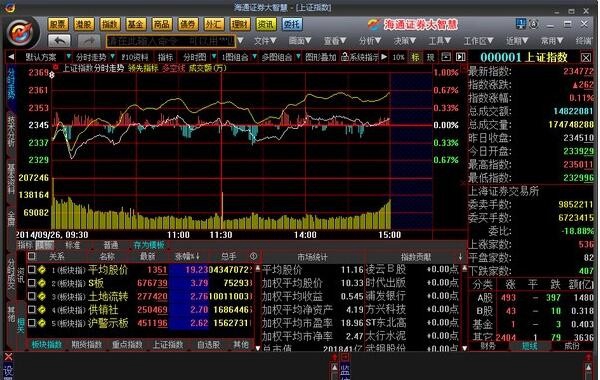Click the yellow diamond icon beside 平均股价

(42, 270)
